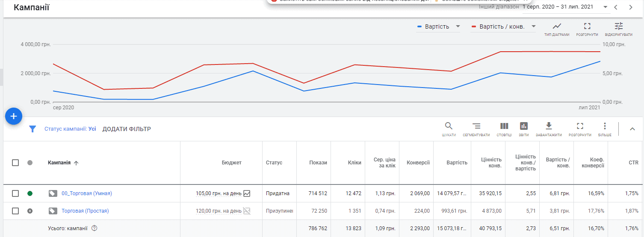Click conversions value 2 069,00
644x237 pixels.
(x=420, y=193)
